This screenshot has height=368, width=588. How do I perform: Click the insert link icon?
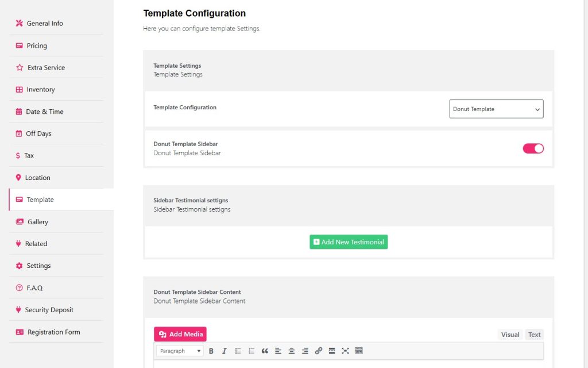coord(319,351)
